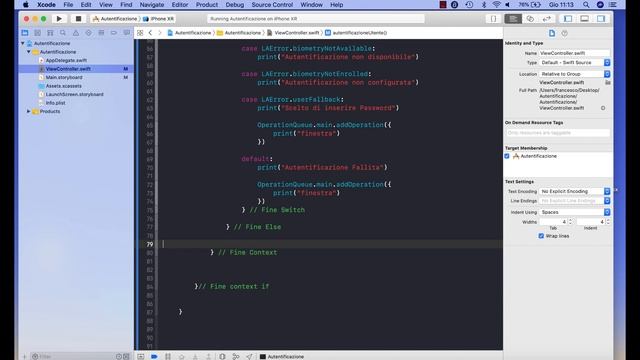Toggle the Debug area visibility

point(584,19)
